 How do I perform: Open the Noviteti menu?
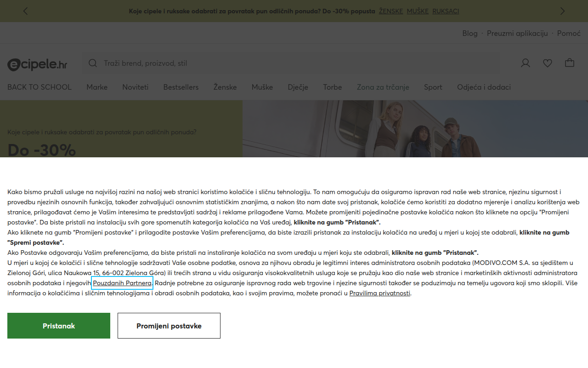[x=136, y=87]
